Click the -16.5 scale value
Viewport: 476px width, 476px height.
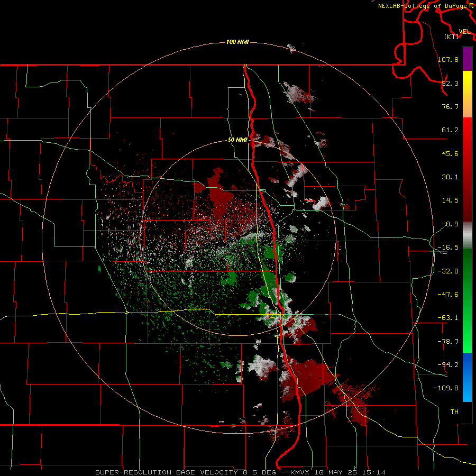click(x=448, y=248)
